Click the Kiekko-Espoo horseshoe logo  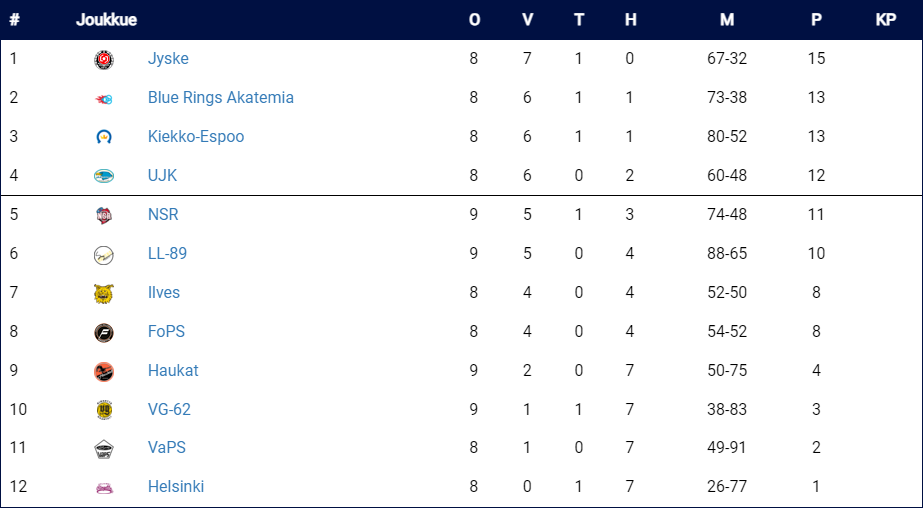click(x=104, y=137)
